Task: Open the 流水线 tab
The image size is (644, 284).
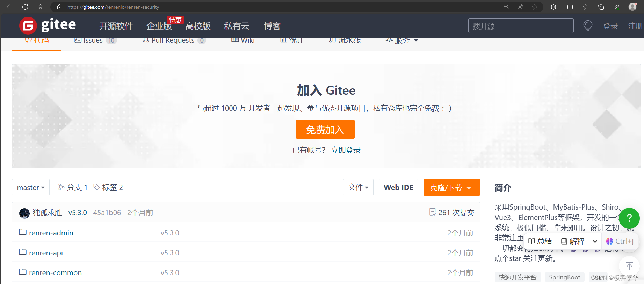Action: click(345, 41)
